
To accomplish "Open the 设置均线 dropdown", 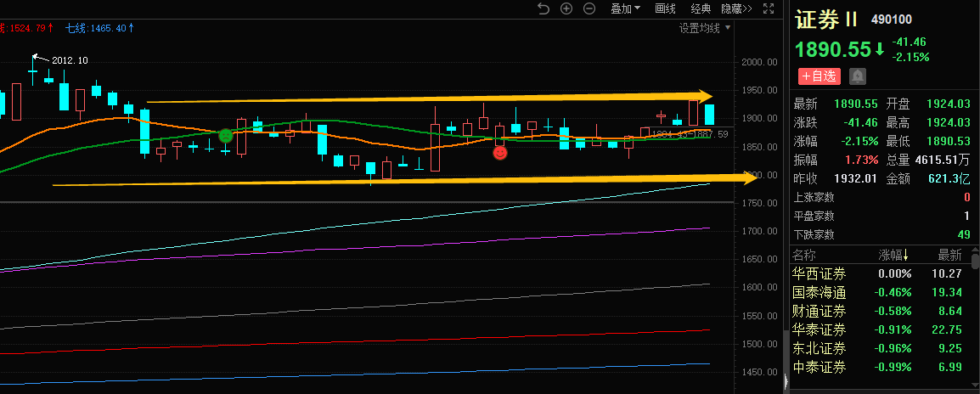I will point(705,27).
